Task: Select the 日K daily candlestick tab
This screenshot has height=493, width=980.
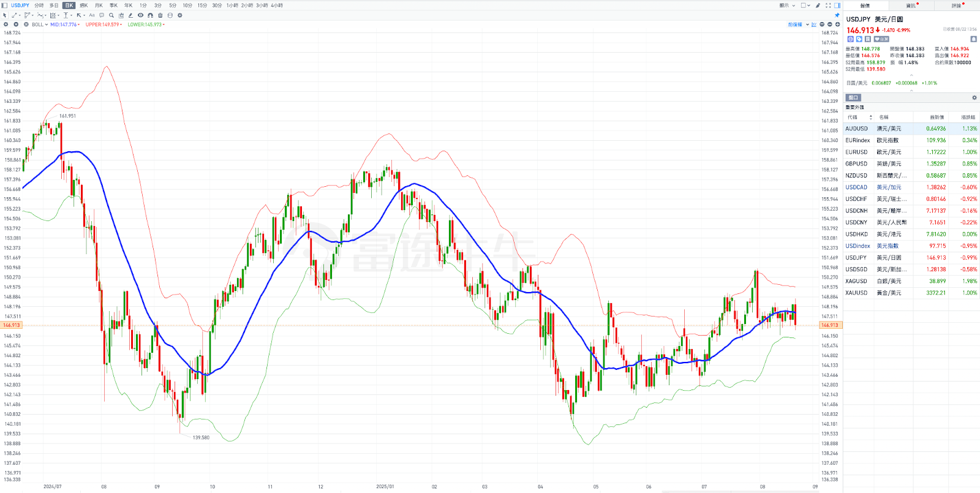Action: [x=69, y=6]
